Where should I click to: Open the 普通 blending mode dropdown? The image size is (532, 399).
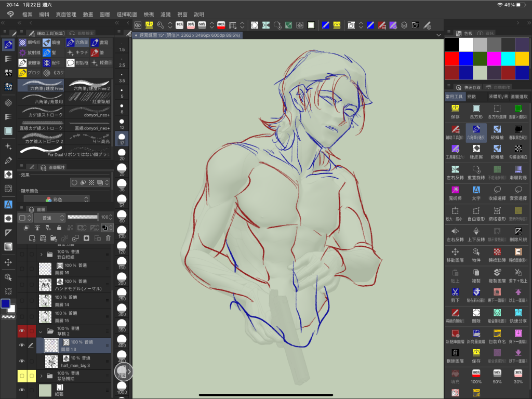(x=49, y=218)
